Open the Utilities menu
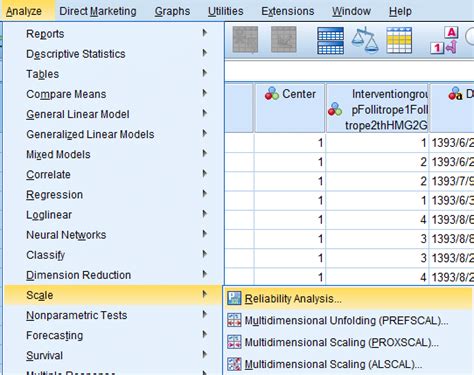 (x=225, y=11)
